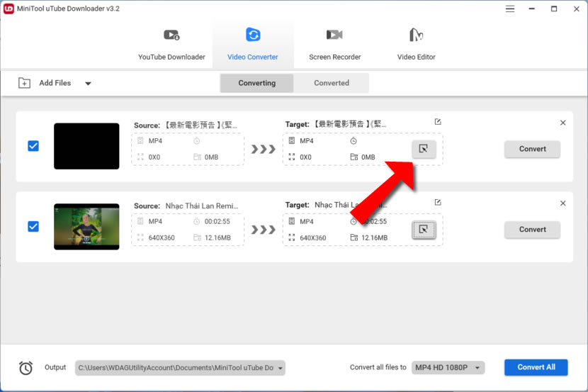
Task: Click the source duration 00:02:55
Action: [x=217, y=221]
